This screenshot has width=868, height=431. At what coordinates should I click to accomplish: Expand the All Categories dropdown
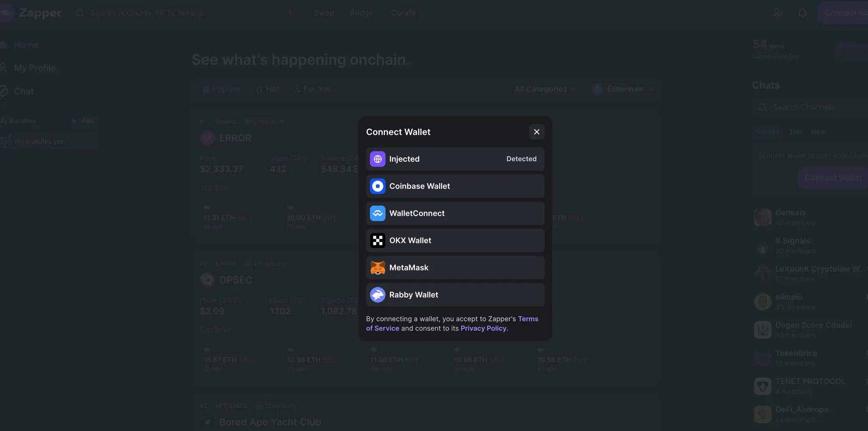pos(545,89)
